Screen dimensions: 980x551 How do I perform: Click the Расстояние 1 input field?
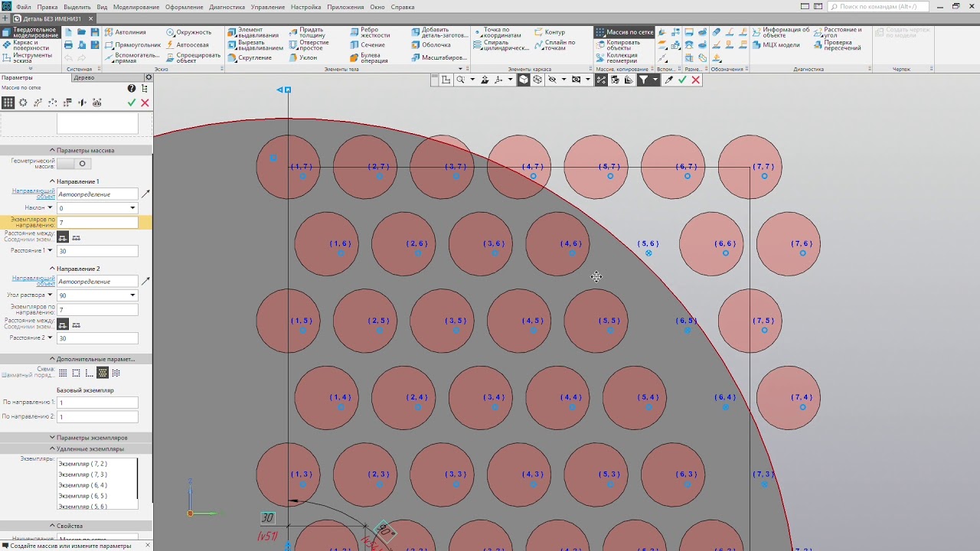[97, 251]
